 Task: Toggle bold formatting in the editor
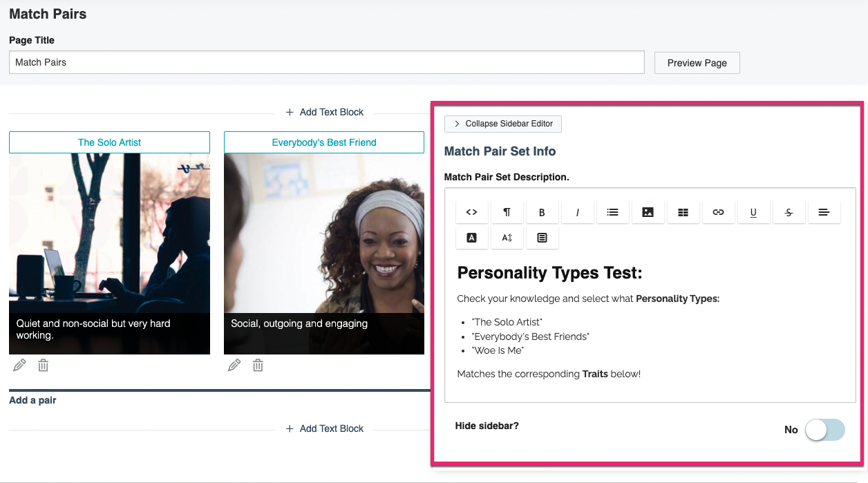pyautogui.click(x=542, y=212)
